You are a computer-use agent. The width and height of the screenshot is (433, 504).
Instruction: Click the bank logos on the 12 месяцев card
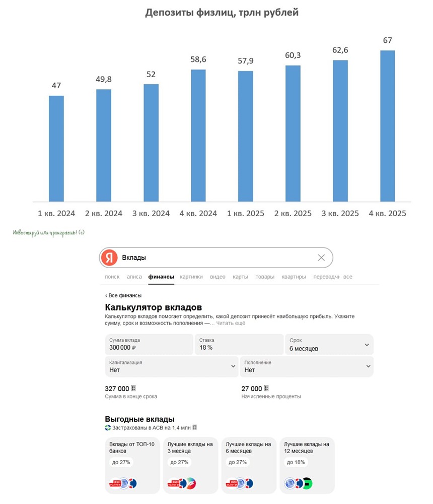point(298,484)
